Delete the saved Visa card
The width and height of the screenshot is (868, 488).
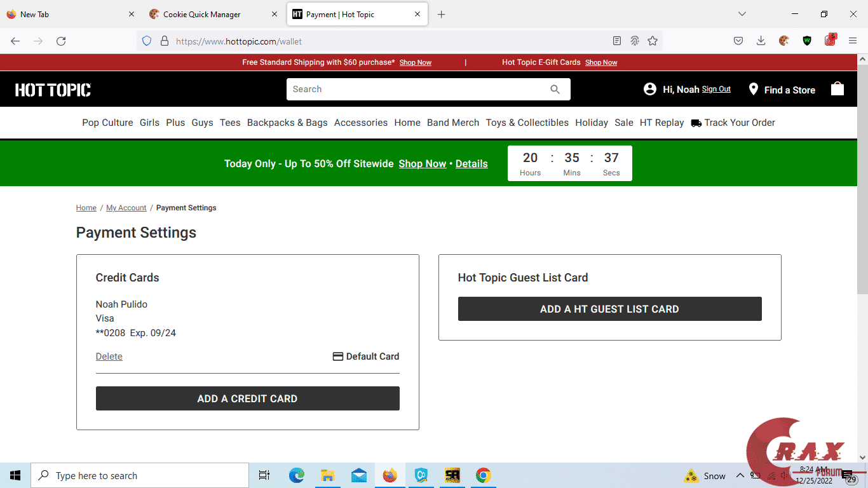(109, 356)
